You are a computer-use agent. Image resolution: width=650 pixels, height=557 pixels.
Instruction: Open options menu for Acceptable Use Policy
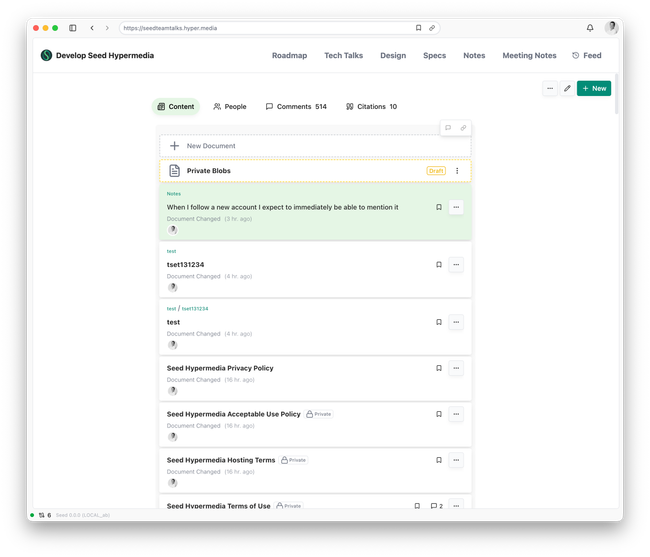[x=456, y=414]
